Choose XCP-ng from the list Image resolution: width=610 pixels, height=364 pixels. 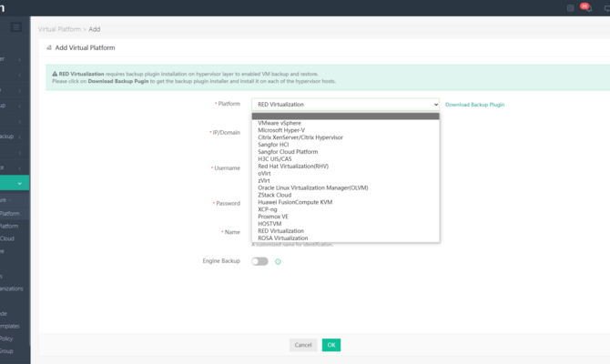[345, 209]
